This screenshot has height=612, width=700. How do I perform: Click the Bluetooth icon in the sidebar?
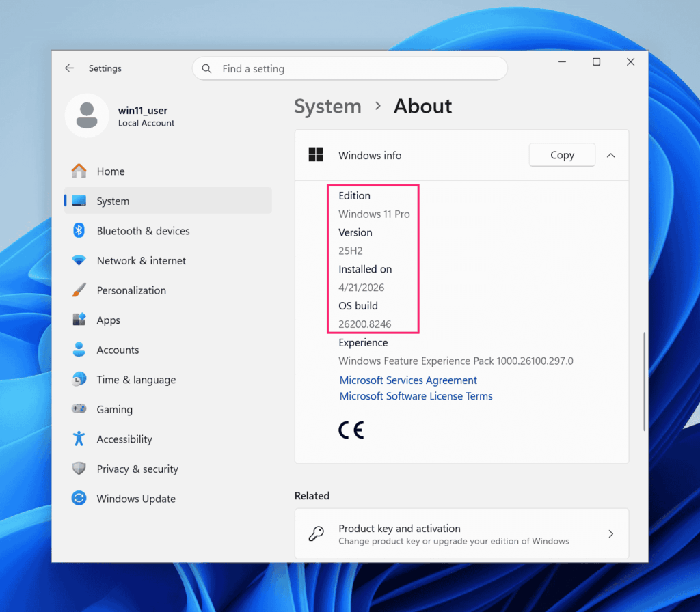click(79, 231)
